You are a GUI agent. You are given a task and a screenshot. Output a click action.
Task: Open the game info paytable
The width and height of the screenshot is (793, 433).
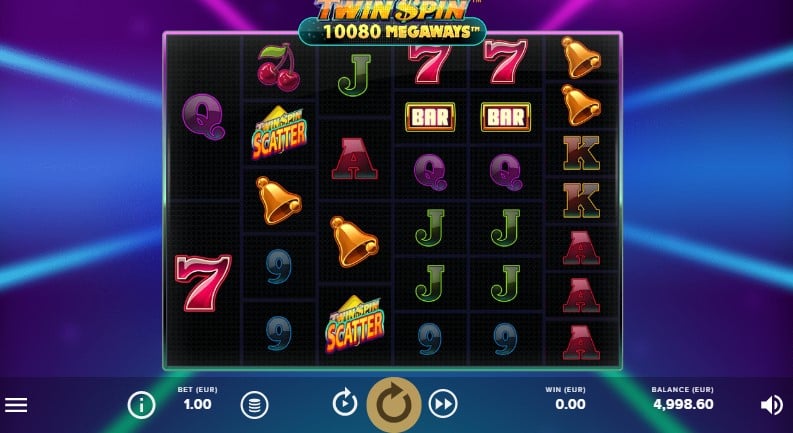141,405
